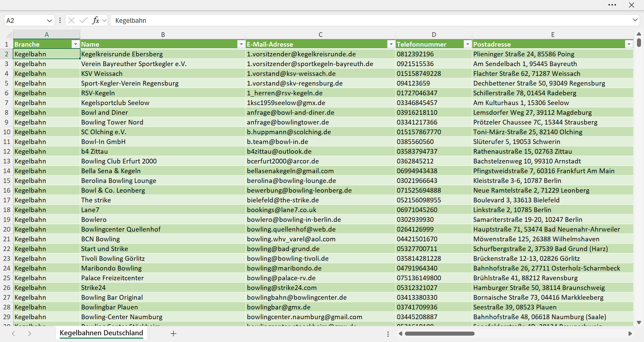Select the Kegelbahnen Deutschland sheet tab
Image resolution: width=644 pixels, height=342 pixels.
point(101,333)
